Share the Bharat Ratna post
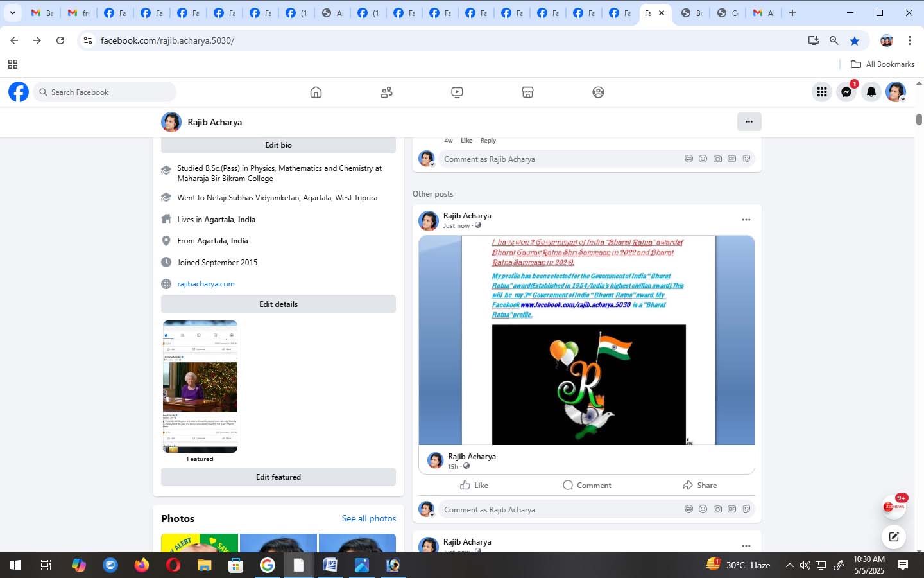Image resolution: width=924 pixels, height=578 pixels. tap(699, 485)
